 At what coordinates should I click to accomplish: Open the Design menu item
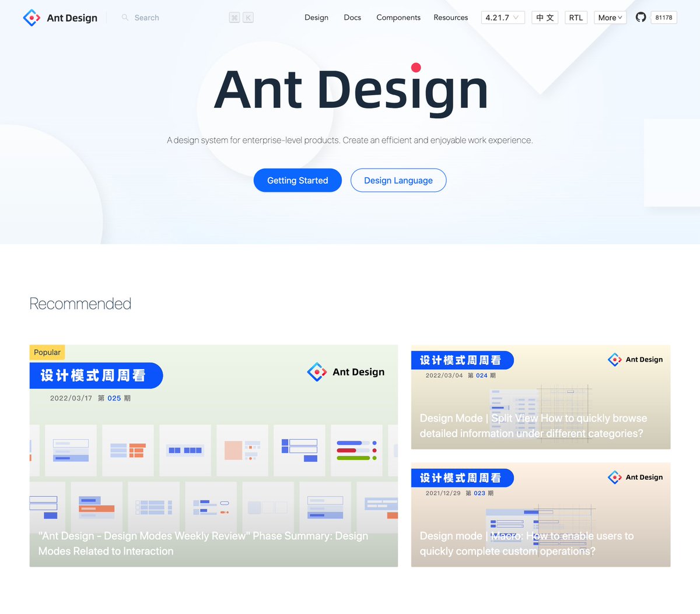coord(316,17)
